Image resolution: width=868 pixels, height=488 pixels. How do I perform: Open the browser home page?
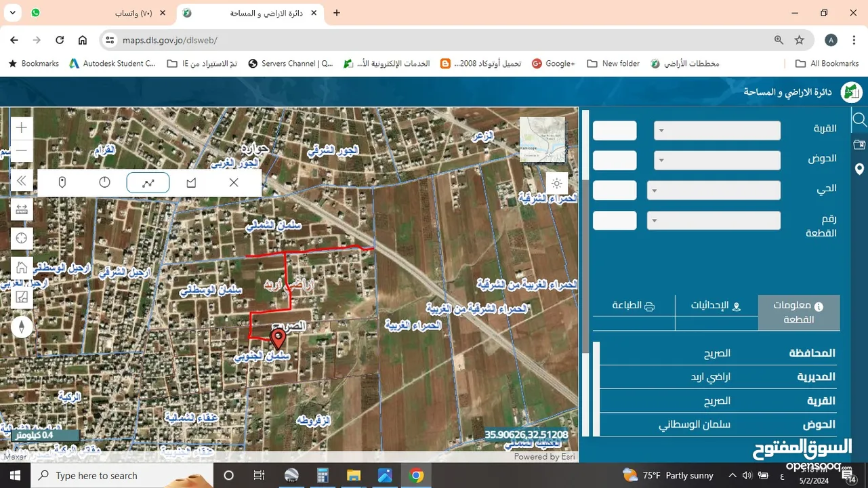[x=83, y=40]
